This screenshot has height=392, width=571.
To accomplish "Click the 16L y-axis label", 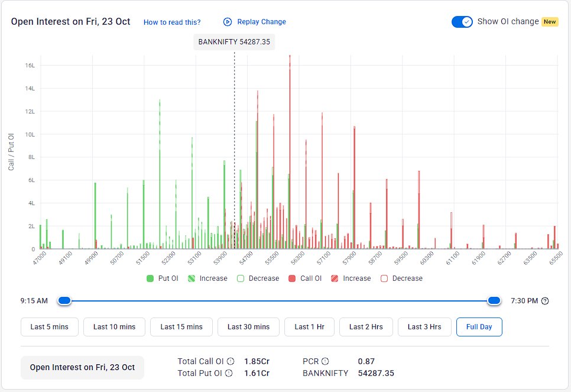I will 30,66.
